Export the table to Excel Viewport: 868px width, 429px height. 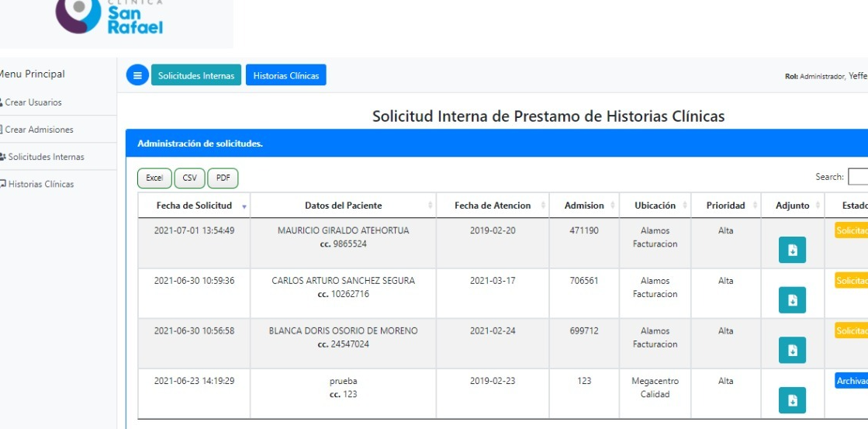coord(154,178)
